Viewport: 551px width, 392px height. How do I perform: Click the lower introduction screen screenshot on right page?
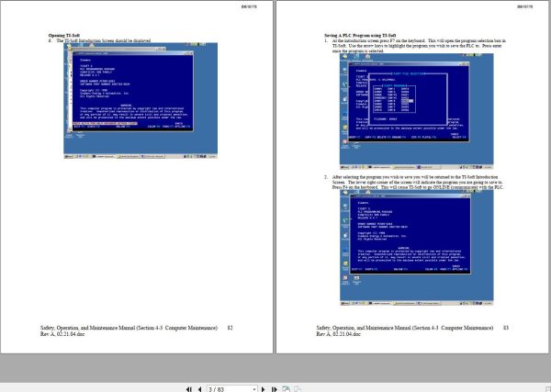click(416, 248)
